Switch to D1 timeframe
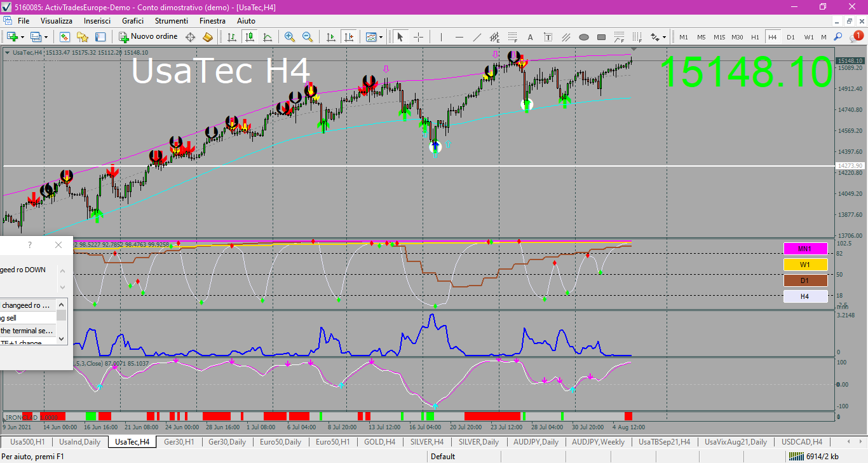Screen dimensions: 868x463 coord(790,37)
